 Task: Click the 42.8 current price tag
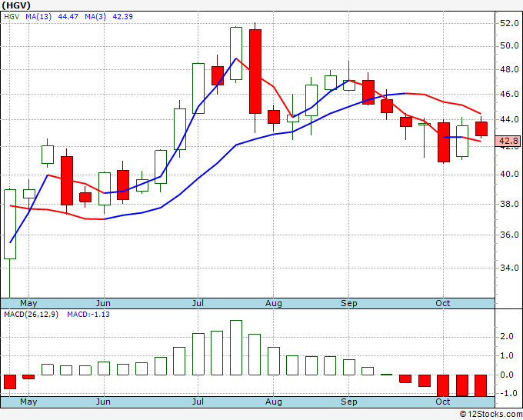(508, 142)
